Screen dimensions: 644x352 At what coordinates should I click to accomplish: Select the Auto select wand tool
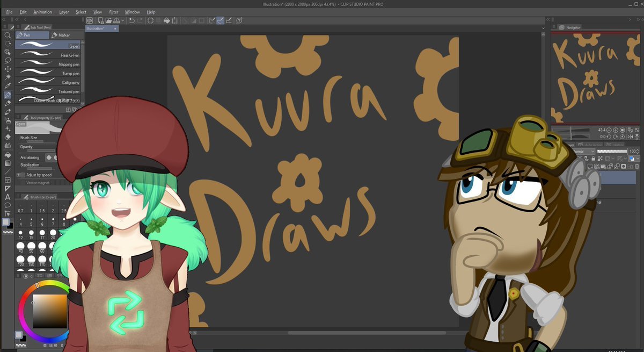(8, 77)
